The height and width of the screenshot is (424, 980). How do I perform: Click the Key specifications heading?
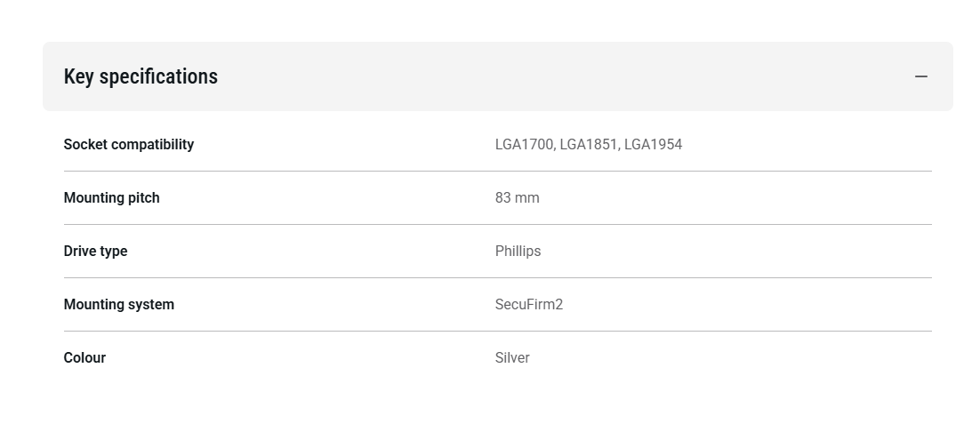[x=141, y=76]
